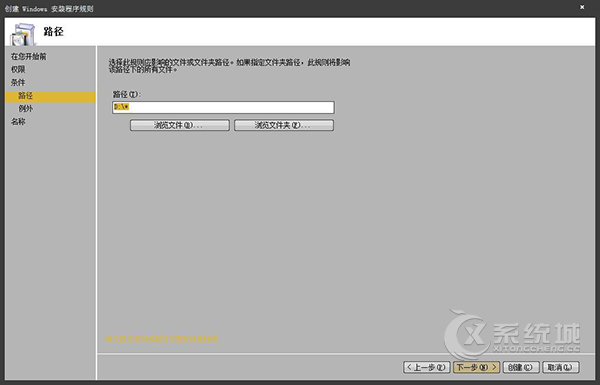The height and width of the screenshot is (385, 600).
Task: Go back with the 上一步 button
Action: click(427, 367)
